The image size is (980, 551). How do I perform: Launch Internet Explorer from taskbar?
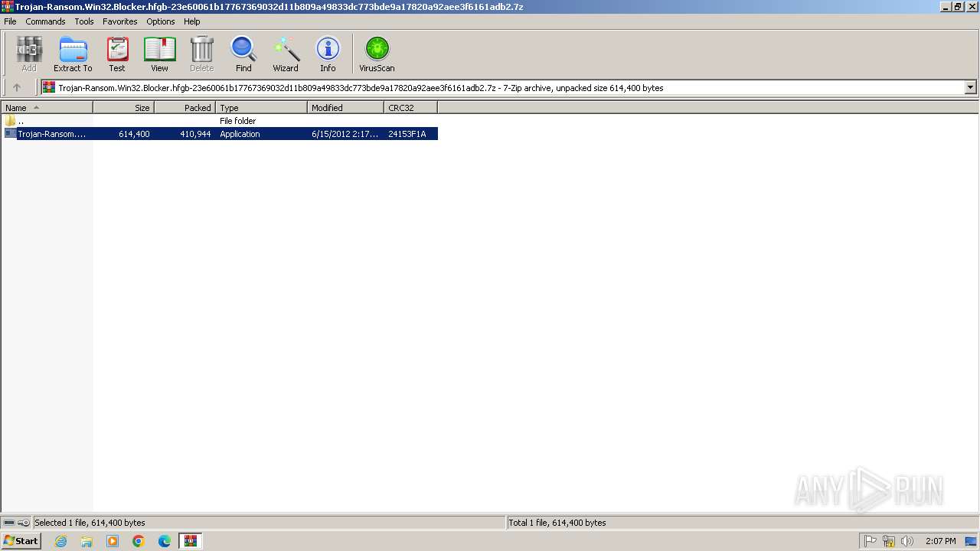pos(60,541)
